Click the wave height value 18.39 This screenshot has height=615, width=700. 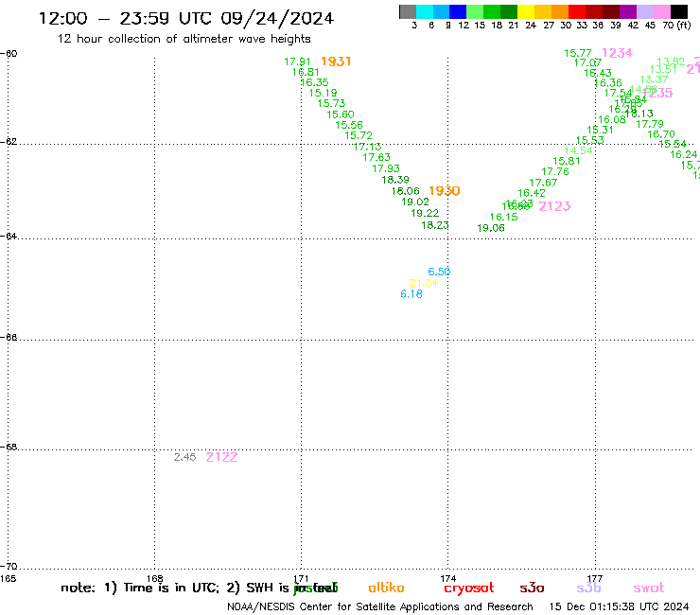coord(395,180)
